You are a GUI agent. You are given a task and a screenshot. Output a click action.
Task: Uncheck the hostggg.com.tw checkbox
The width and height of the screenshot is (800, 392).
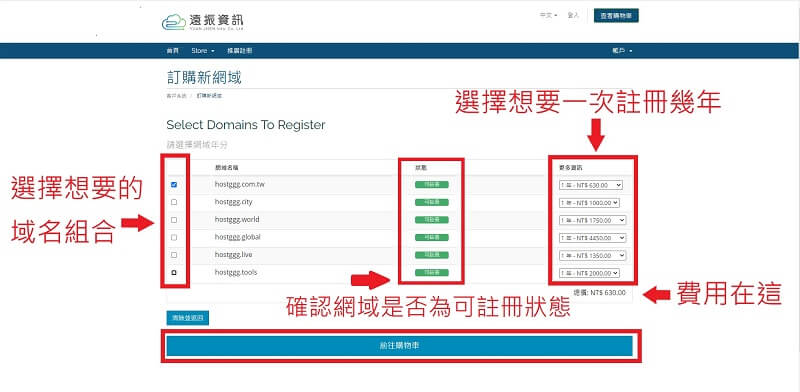pos(174,185)
